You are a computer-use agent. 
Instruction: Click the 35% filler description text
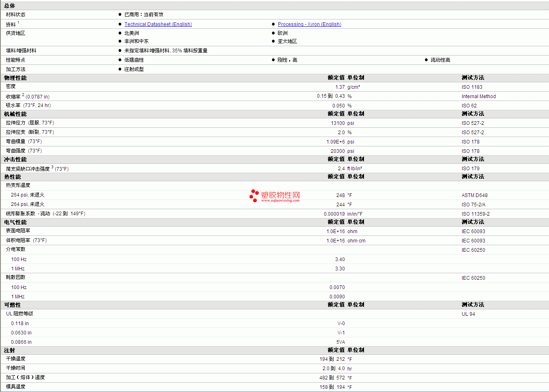coord(166,51)
